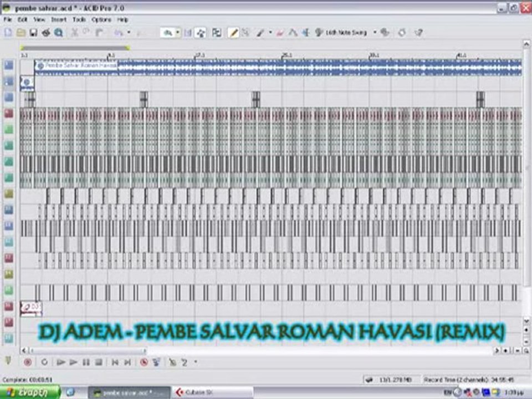Open the Windows Start button

tap(30, 392)
